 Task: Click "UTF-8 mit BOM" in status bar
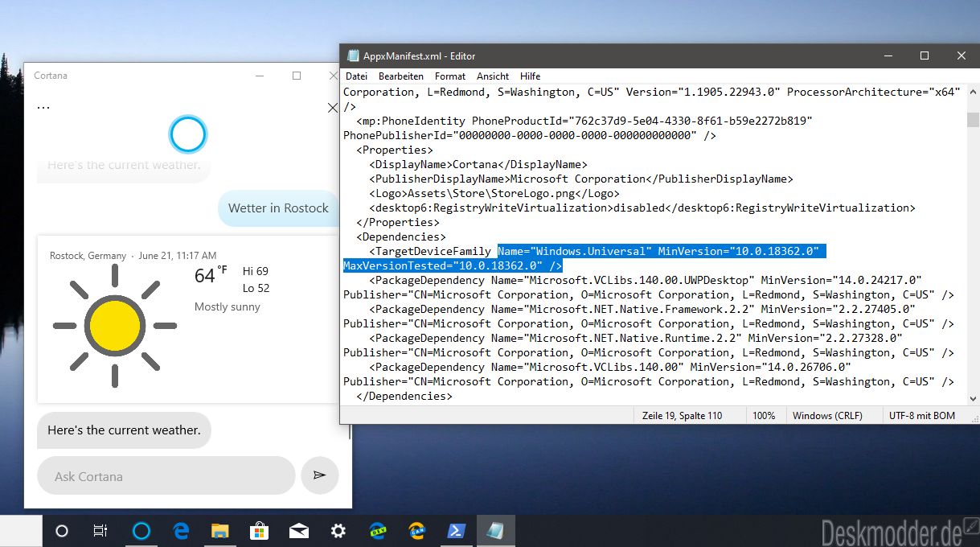pos(921,416)
